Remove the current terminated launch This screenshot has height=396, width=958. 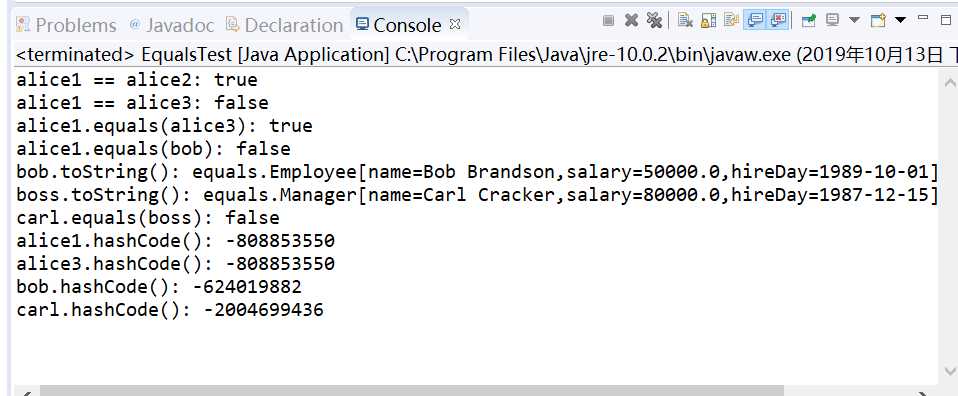tap(631, 21)
